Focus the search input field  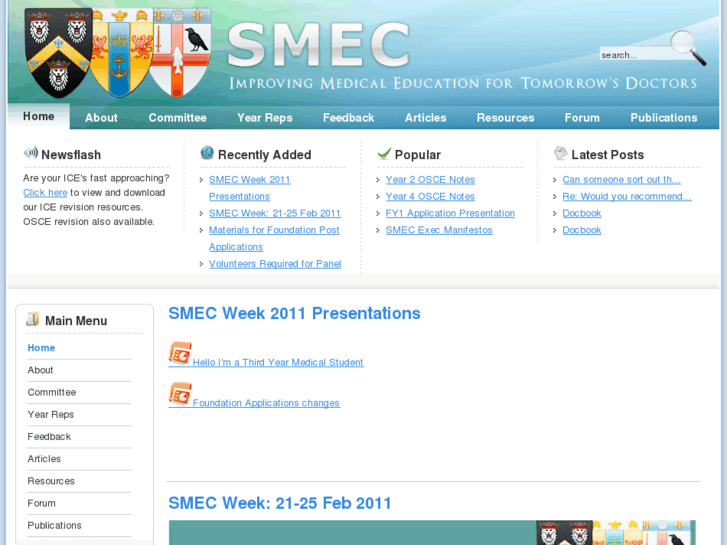tap(635, 55)
